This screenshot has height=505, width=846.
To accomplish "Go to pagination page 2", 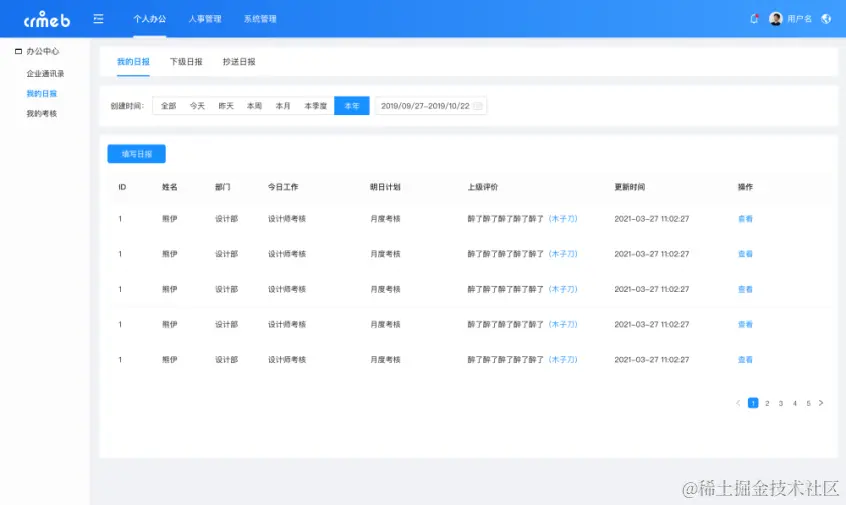I will coord(767,403).
